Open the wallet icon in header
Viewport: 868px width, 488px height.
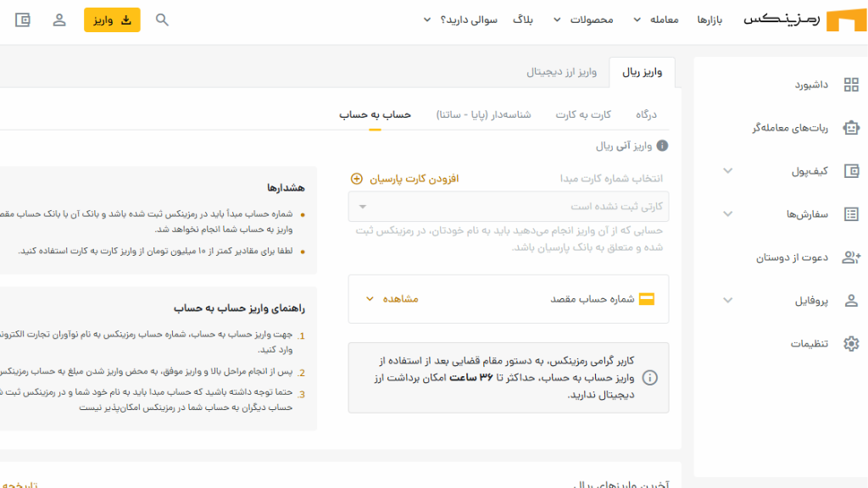coord(23,20)
